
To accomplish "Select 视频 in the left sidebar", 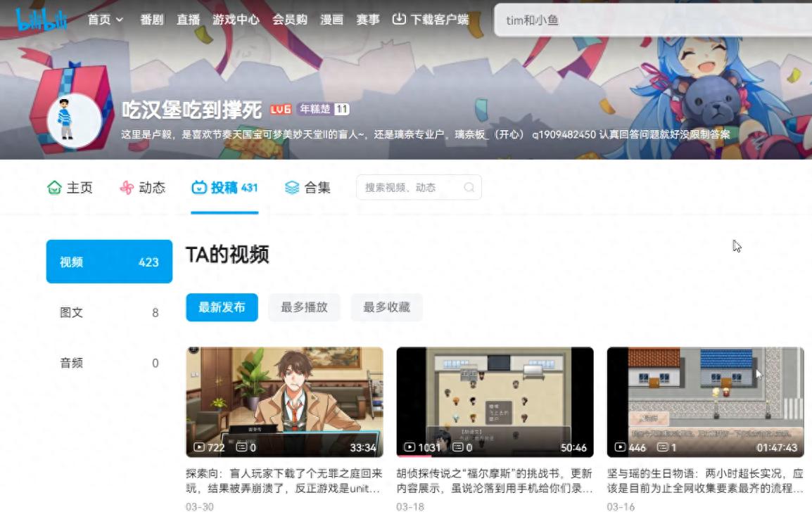I will 109,261.
